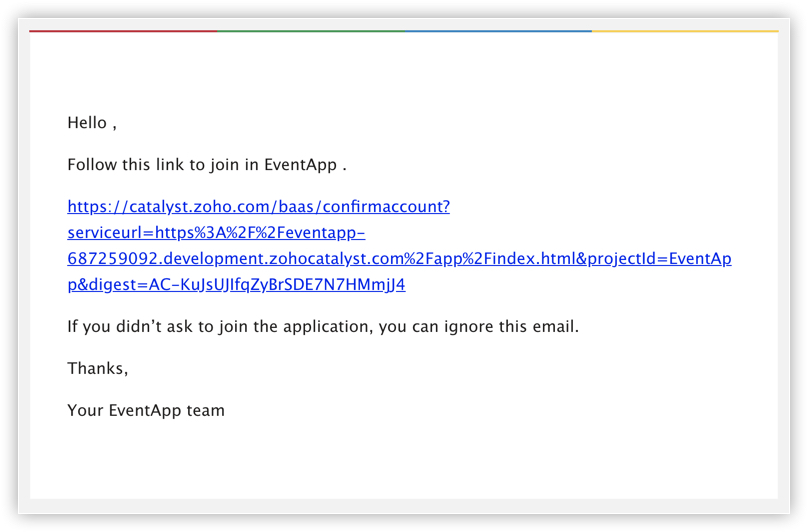Click "confirmaccount?" at end of first link line

pyautogui.click(x=392, y=207)
